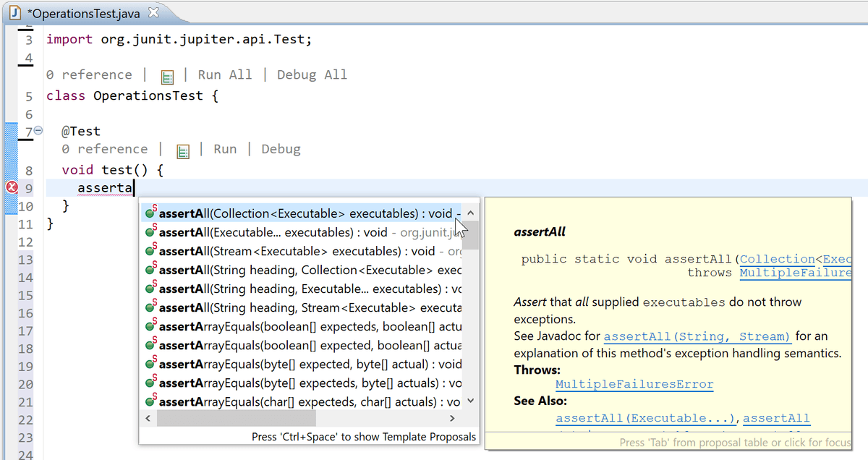Click the @Test annotation
Screen dimensions: 868x460
pos(81,131)
